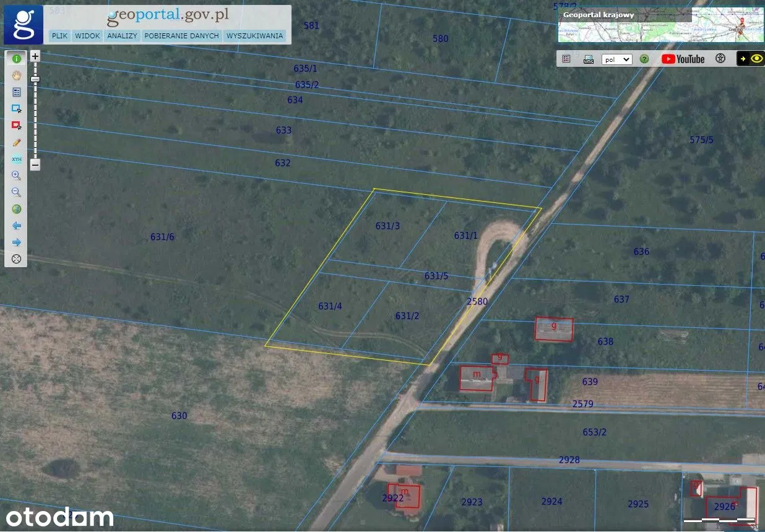Select the green info identify tool

[x=17, y=59]
